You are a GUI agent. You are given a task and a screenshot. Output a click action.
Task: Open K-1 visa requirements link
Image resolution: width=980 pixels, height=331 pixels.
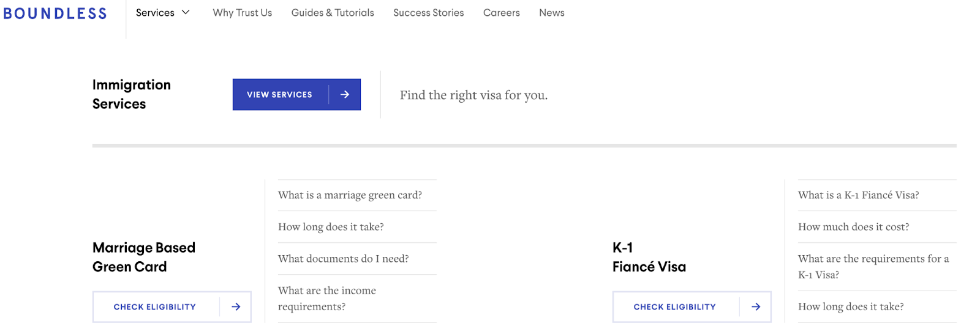tap(873, 267)
